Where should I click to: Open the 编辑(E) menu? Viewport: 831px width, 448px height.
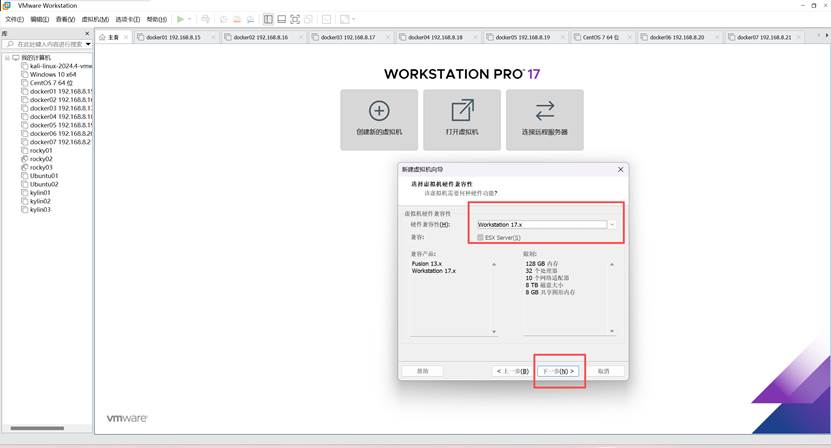pyautogui.click(x=39, y=19)
